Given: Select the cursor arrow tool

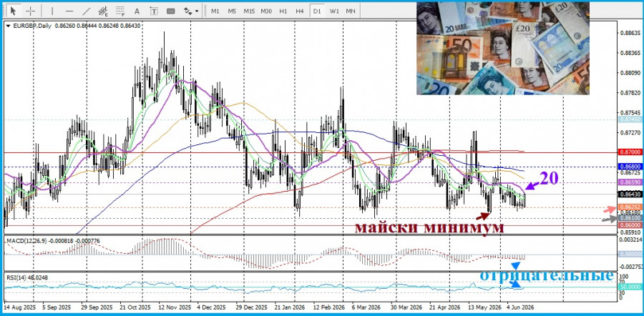Looking at the screenshot, I should (x=14, y=11).
